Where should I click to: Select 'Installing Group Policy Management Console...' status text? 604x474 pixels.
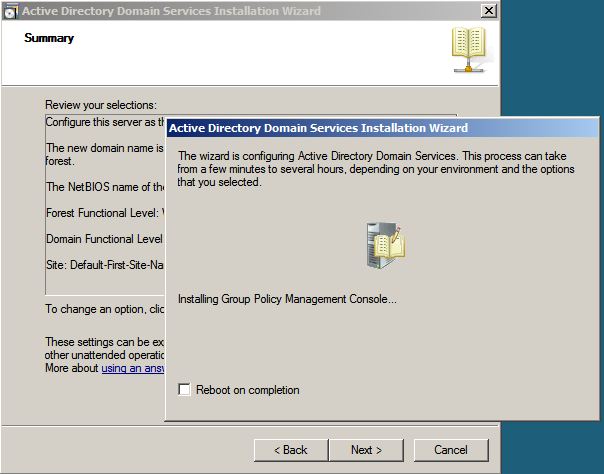287,299
